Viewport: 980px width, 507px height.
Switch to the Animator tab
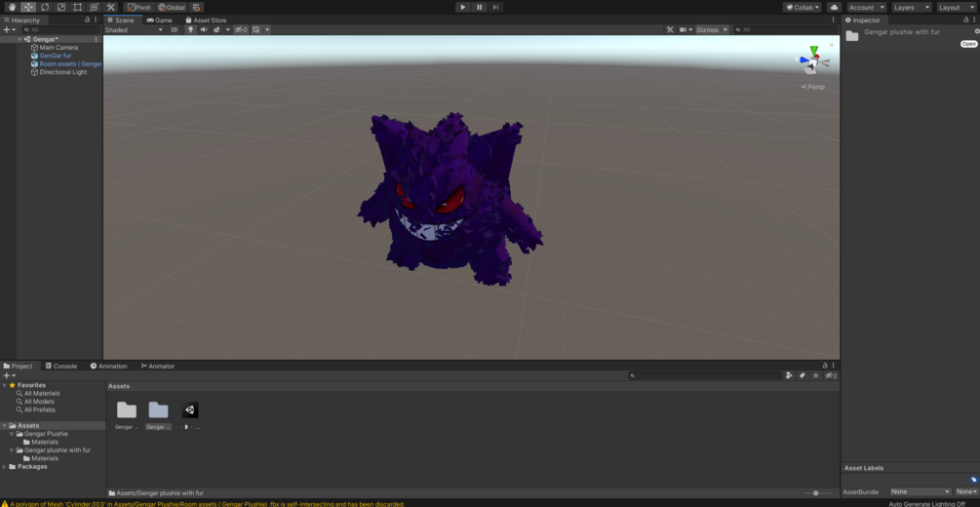(158, 366)
